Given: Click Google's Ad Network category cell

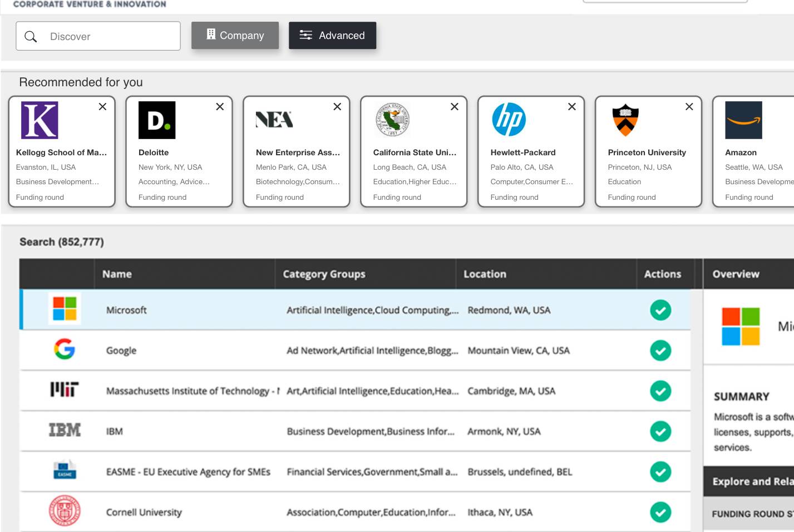Looking at the screenshot, I should pos(372,351).
